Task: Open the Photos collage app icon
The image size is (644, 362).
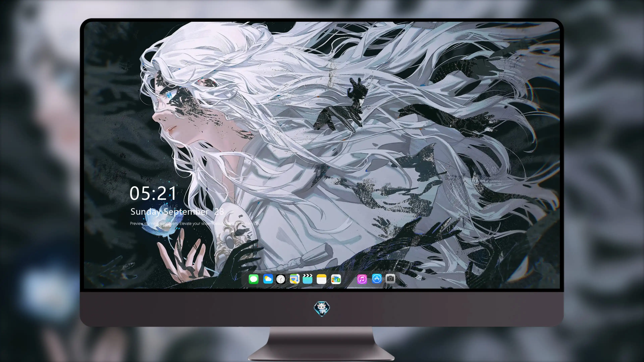Action: [336, 279]
